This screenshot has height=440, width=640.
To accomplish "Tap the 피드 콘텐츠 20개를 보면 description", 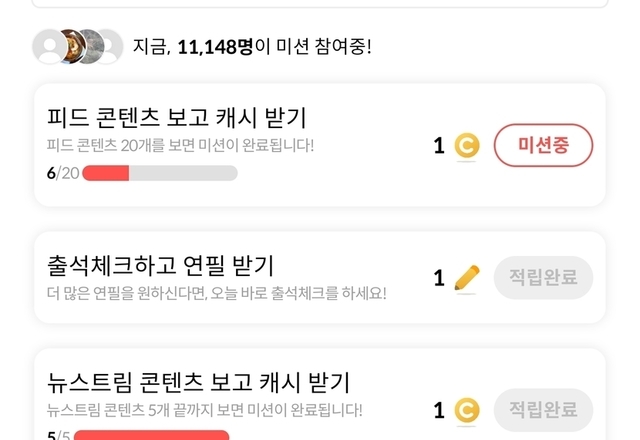I will coord(180,146).
